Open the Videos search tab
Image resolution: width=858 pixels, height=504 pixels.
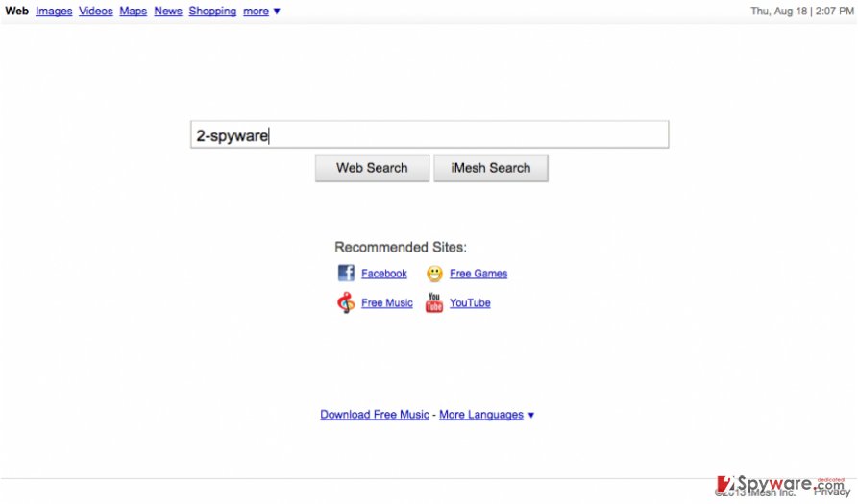[x=96, y=11]
